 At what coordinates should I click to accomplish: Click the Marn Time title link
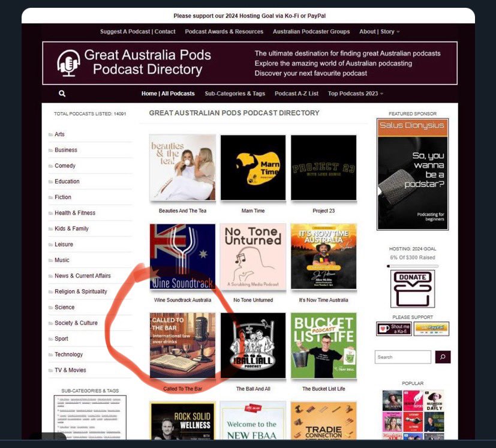(x=253, y=211)
